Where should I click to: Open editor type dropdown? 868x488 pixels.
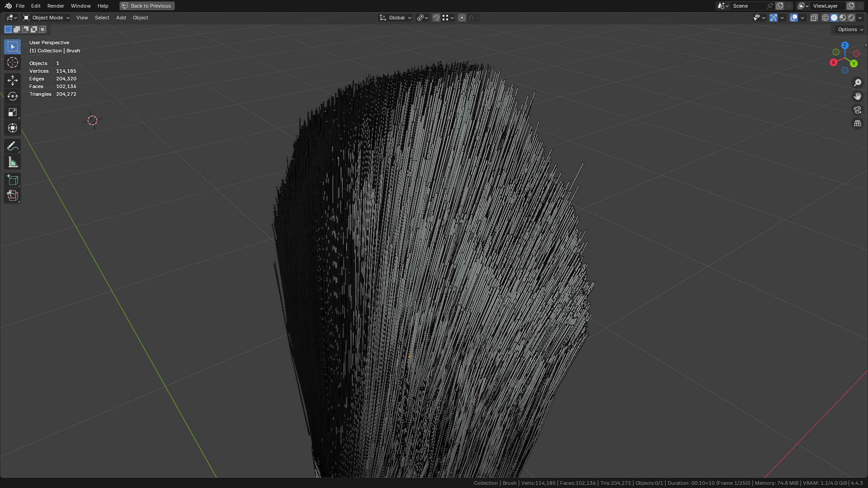tap(11, 18)
